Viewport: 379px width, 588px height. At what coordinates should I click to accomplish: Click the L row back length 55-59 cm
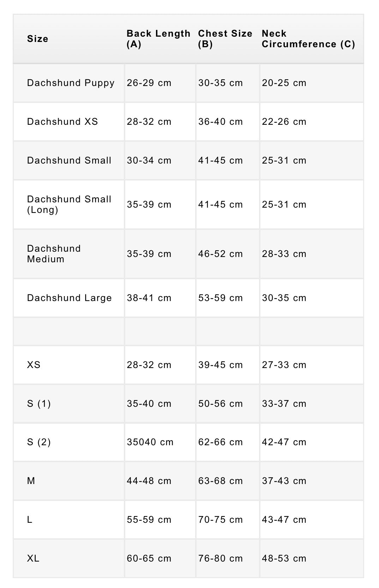pyautogui.click(x=149, y=520)
